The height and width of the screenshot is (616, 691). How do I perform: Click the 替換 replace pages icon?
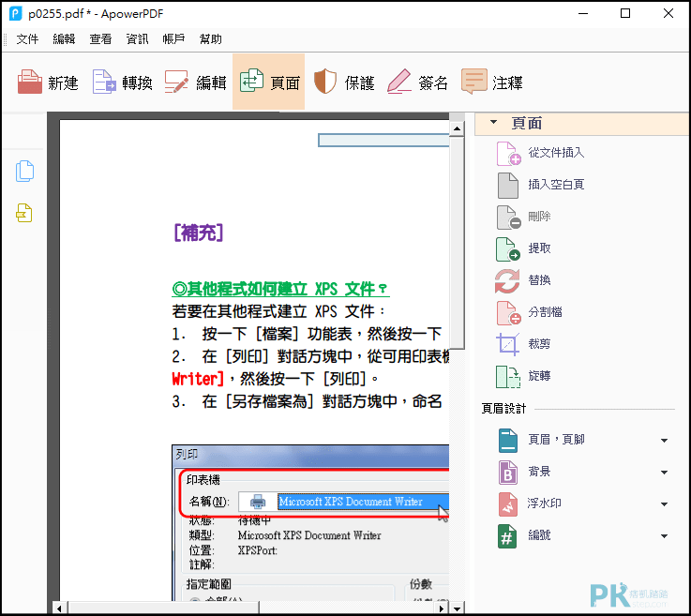507,280
